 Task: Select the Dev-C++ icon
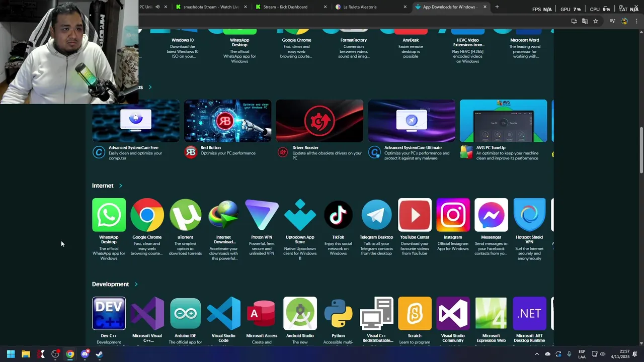pos(109,313)
